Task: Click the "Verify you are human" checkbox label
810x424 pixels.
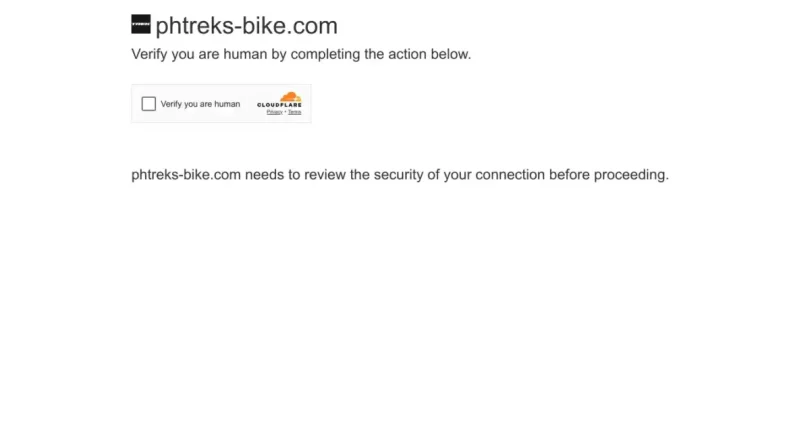Action: pos(200,104)
